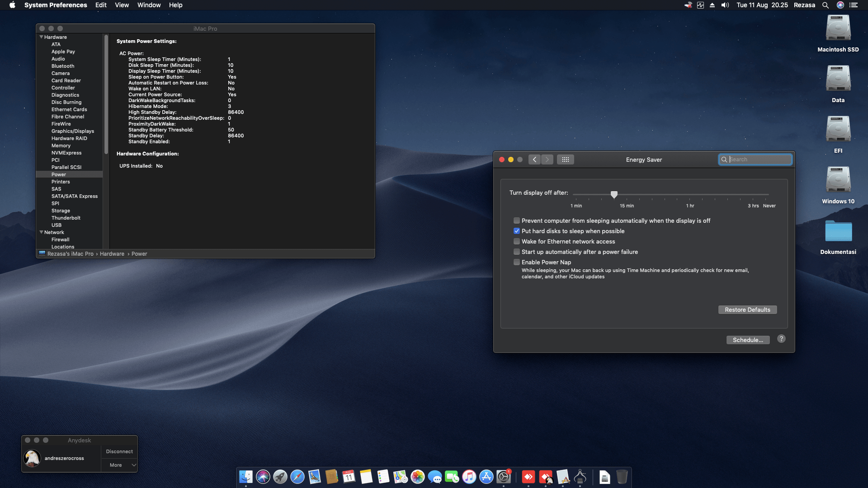Enable Power Nap checkbox
The width and height of the screenshot is (868, 488).
[x=516, y=262]
